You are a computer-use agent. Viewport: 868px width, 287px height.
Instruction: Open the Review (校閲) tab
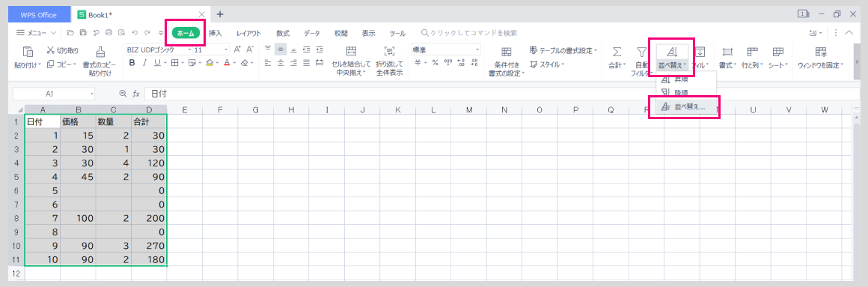point(341,33)
